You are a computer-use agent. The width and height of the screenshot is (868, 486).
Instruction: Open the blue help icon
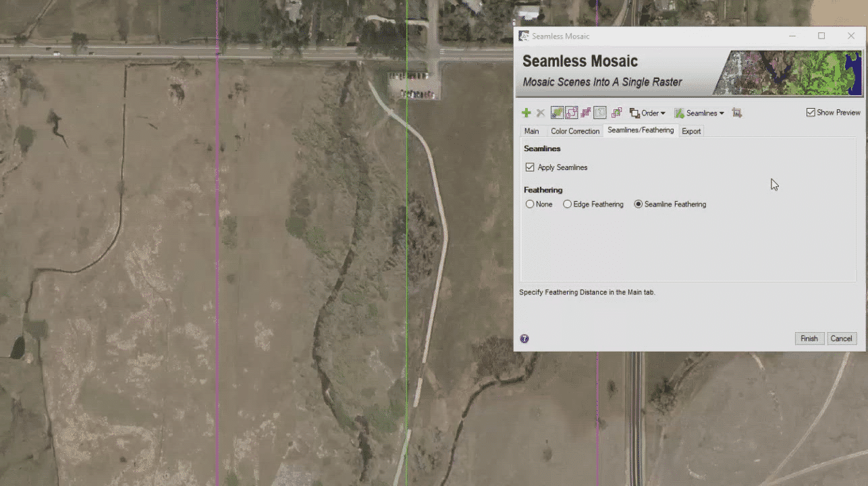pos(524,339)
